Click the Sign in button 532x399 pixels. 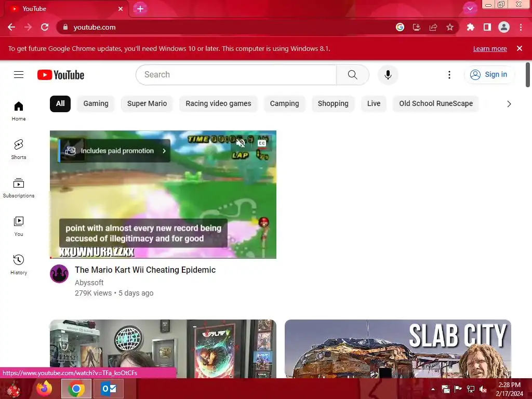tap(489, 75)
